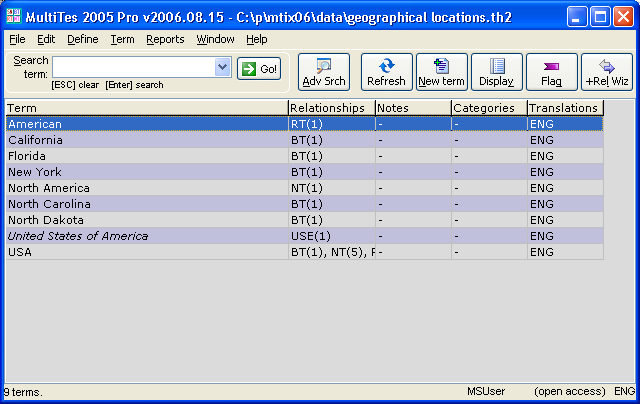Launch the +Rel Wiz relationship wizard
This screenshot has width=640, height=404.
pos(607,72)
